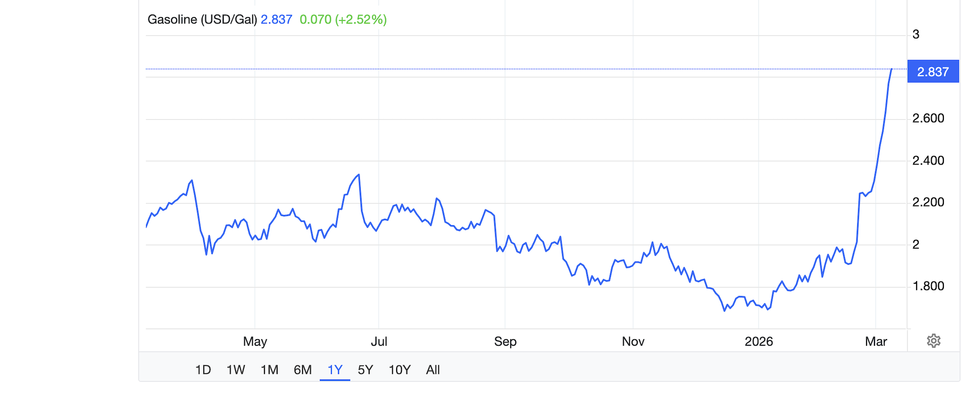
Task: Switch to the 1W range
Action: coord(235,370)
